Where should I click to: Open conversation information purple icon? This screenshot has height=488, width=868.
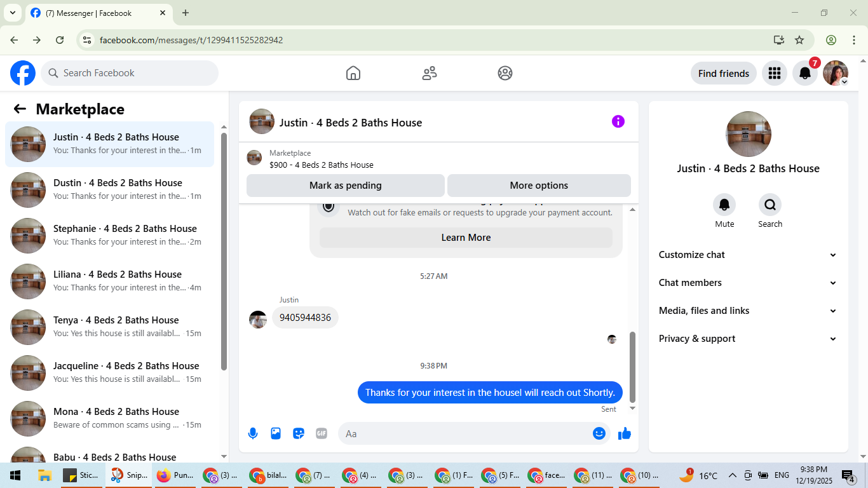click(618, 121)
